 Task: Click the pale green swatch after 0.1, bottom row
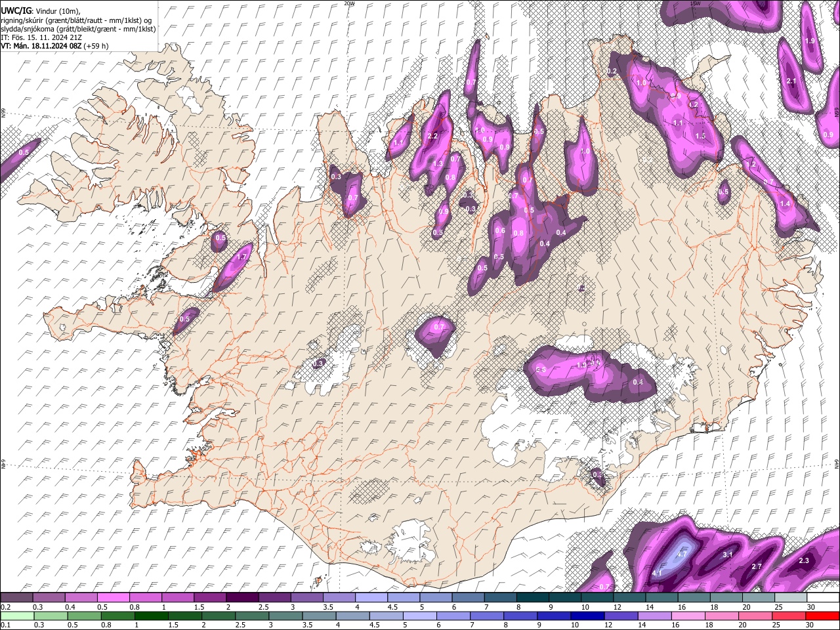(x=17, y=615)
